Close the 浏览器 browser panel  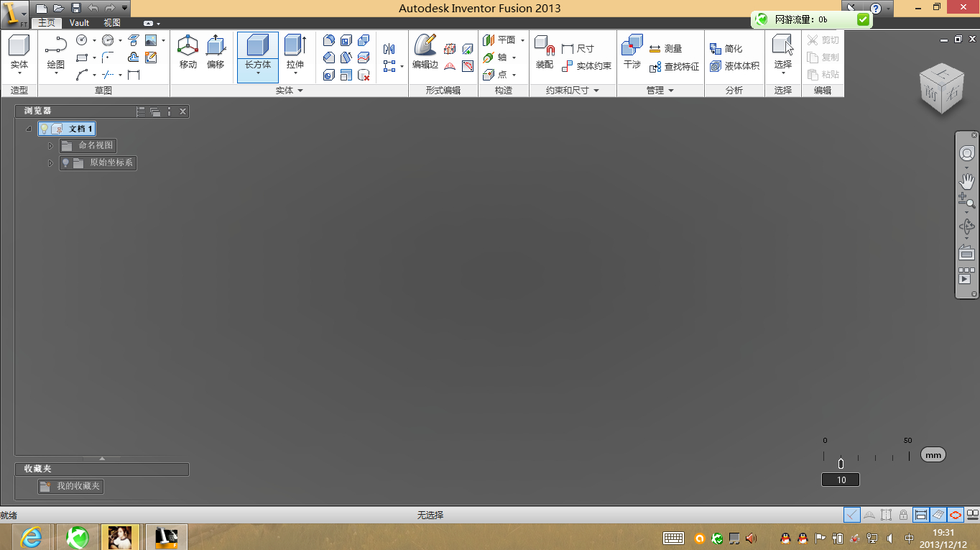[182, 111]
